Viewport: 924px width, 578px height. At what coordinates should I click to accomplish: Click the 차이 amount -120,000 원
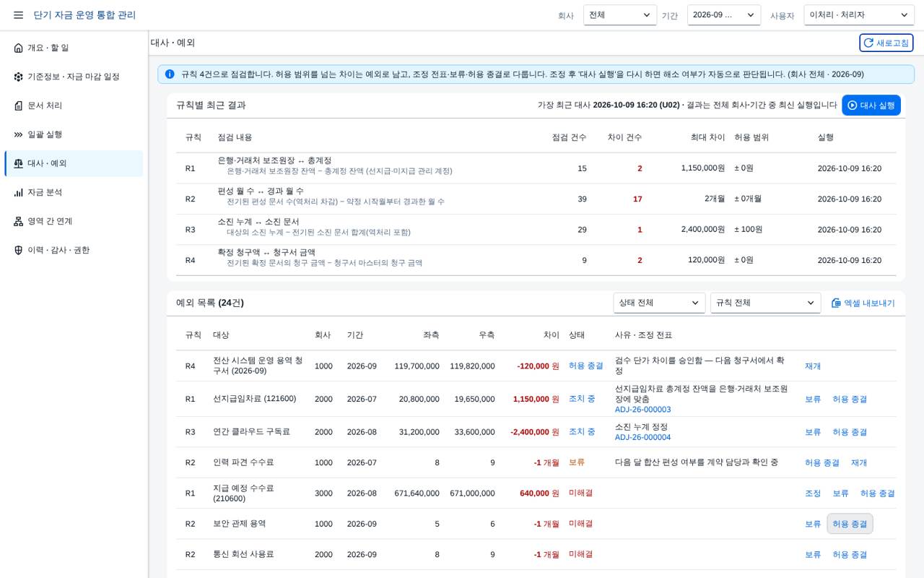coord(538,366)
